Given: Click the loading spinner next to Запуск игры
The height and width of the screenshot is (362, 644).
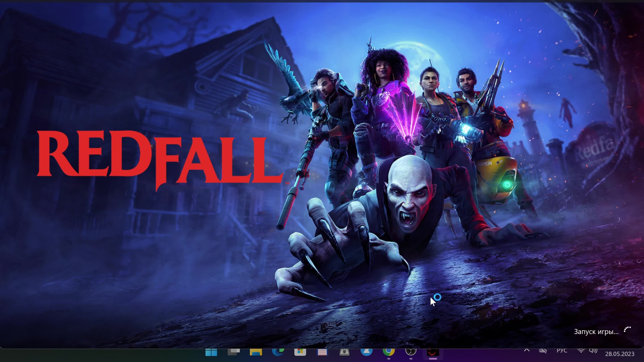Looking at the screenshot, I should pyautogui.click(x=627, y=330).
